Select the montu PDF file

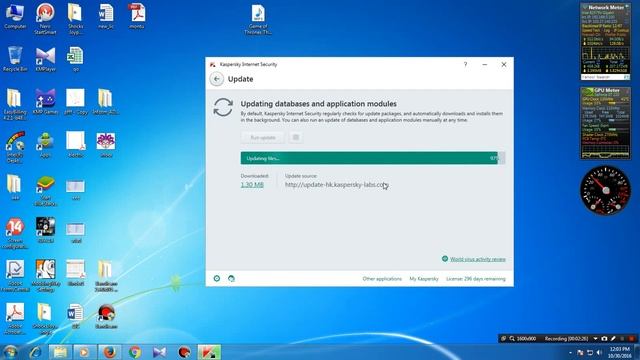(136, 17)
